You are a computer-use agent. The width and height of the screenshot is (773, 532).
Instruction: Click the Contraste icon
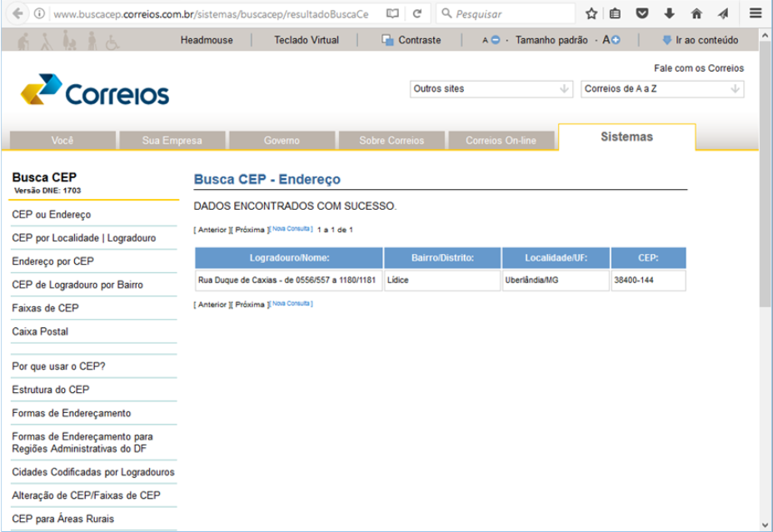[x=387, y=41]
